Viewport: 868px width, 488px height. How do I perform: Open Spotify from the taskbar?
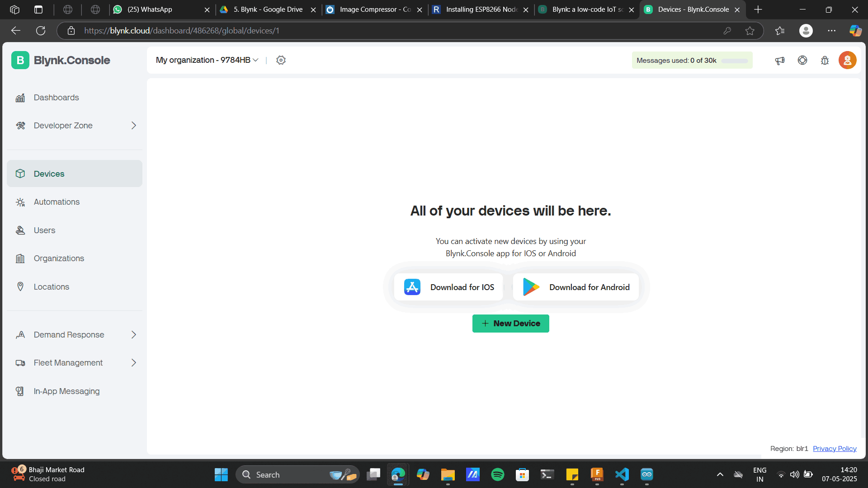tap(498, 474)
